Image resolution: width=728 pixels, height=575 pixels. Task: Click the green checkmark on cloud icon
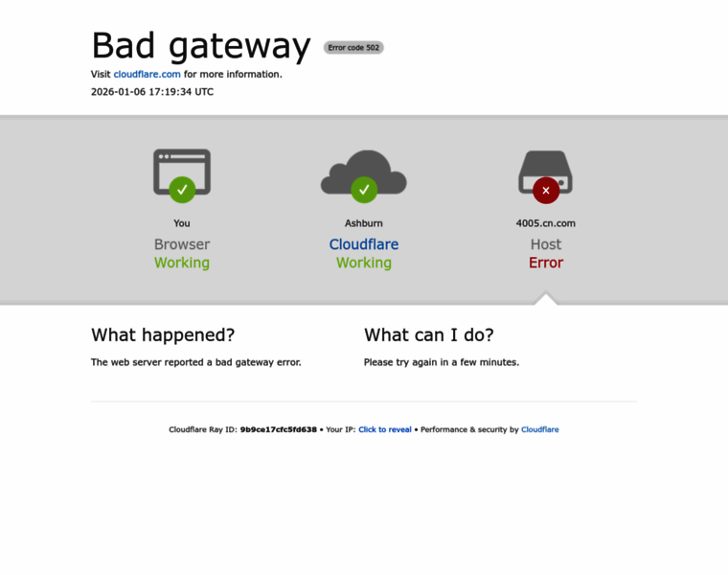(x=364, y=190)
